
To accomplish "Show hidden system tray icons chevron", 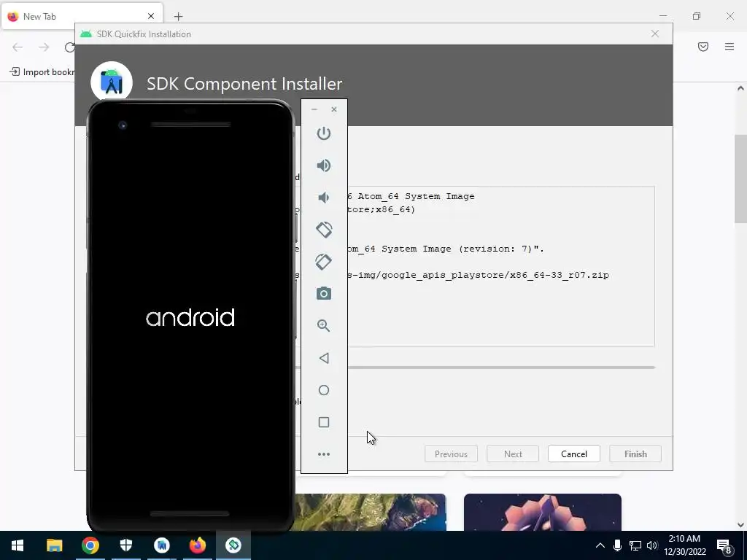I will point(600,545).
